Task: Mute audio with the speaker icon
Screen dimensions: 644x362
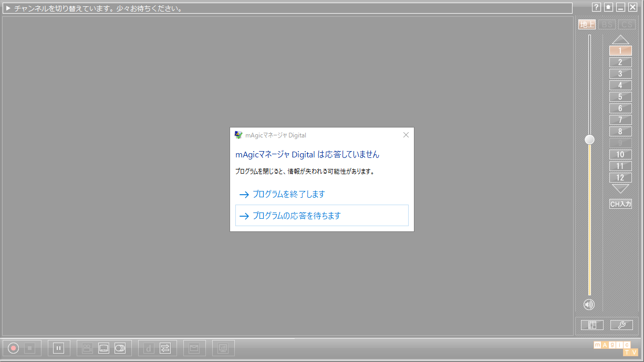Action: [589, 304]
